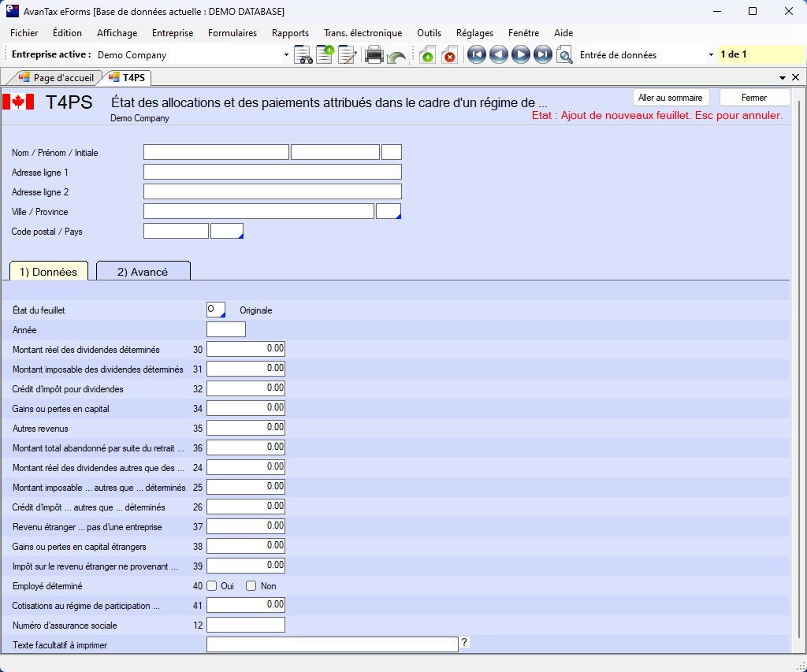Expand the Entrée de données dropdown
This screenshot has height=672, width=807.
click(711, 55)
